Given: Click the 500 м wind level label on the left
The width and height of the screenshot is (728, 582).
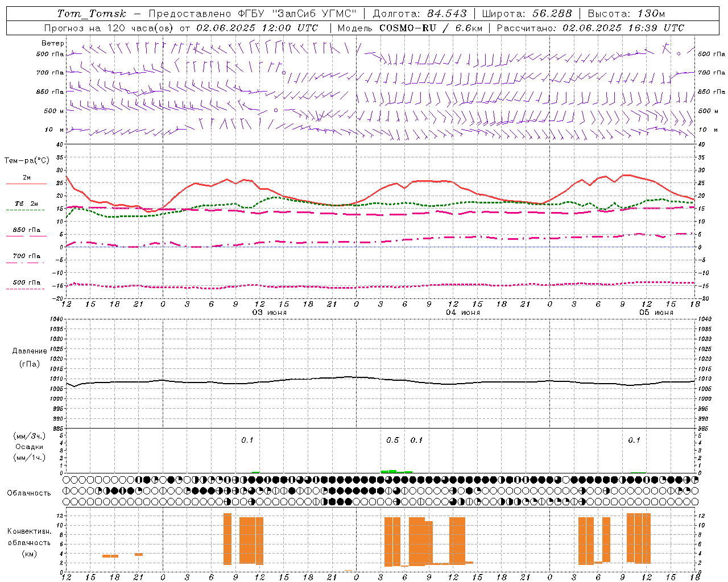Looking at the screenshot, I should pyautogui.click(x=54, y=111).
